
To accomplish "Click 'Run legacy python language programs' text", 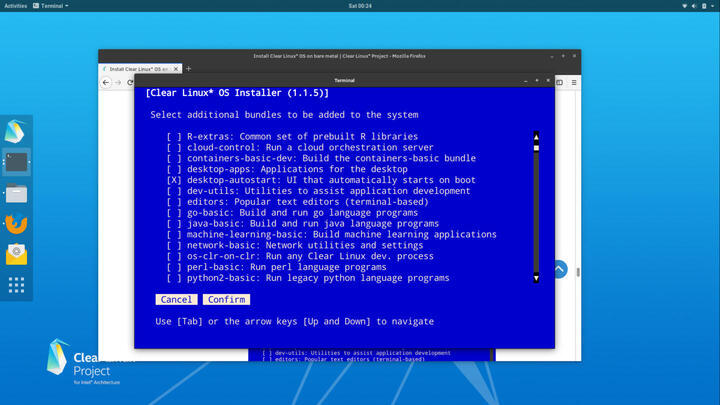I will coord(357,278).
